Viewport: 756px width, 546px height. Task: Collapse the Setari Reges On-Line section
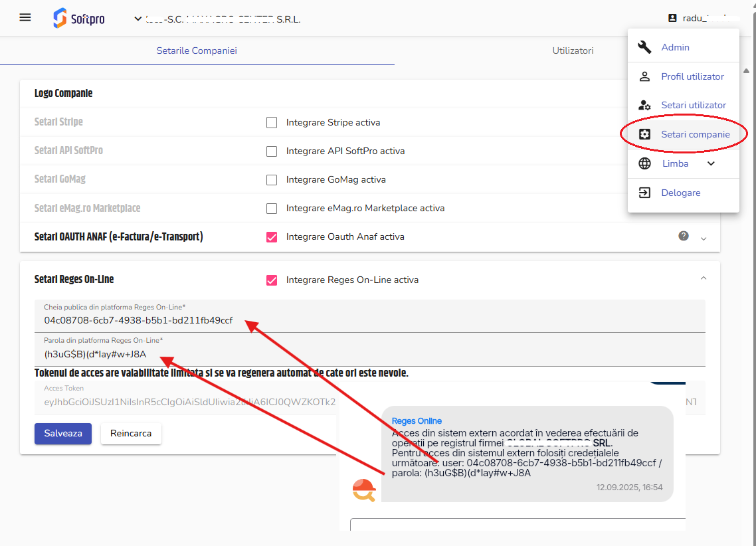point(704,277)
